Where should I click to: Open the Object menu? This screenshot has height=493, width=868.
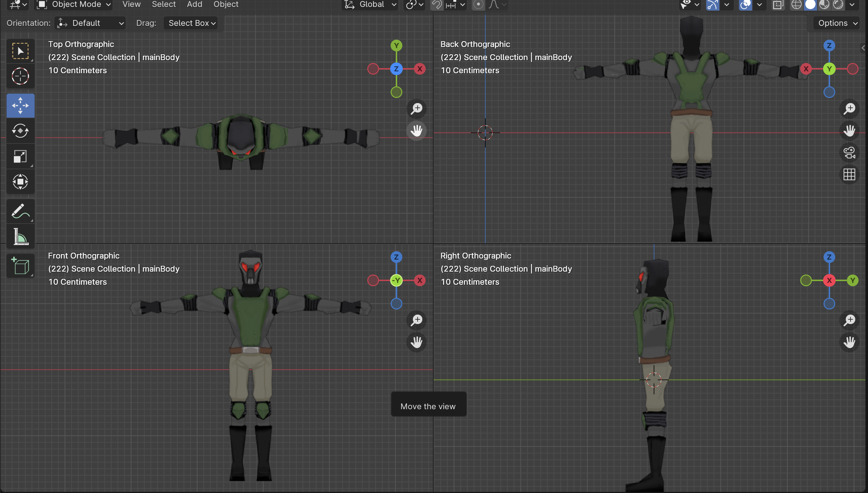point(226,4)
